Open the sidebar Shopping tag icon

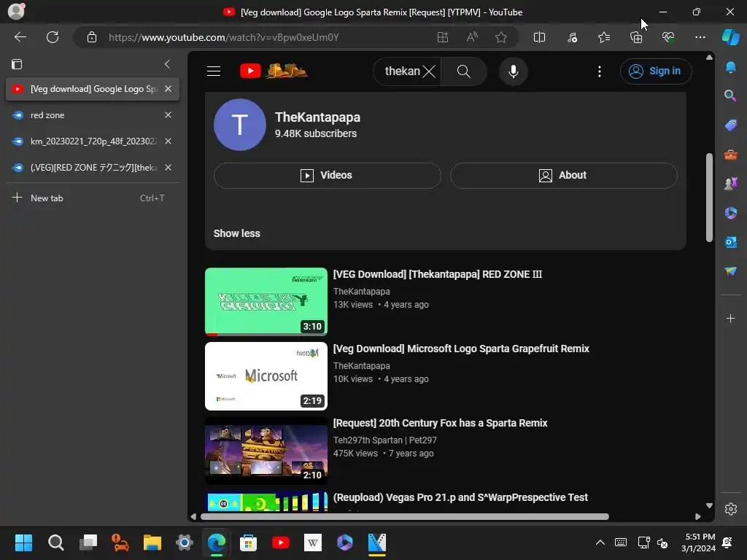(730, 125)
